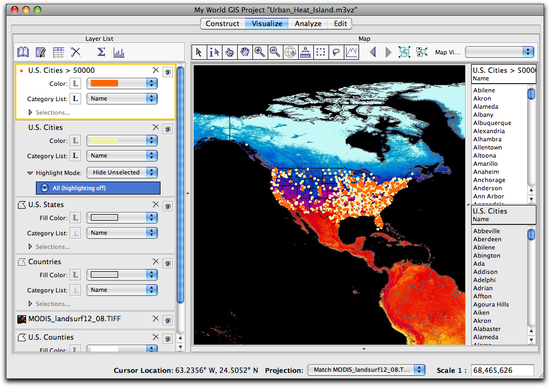Activate the zoom in magnifier tool
Screen dimensions: 550x387
(260, 53)
